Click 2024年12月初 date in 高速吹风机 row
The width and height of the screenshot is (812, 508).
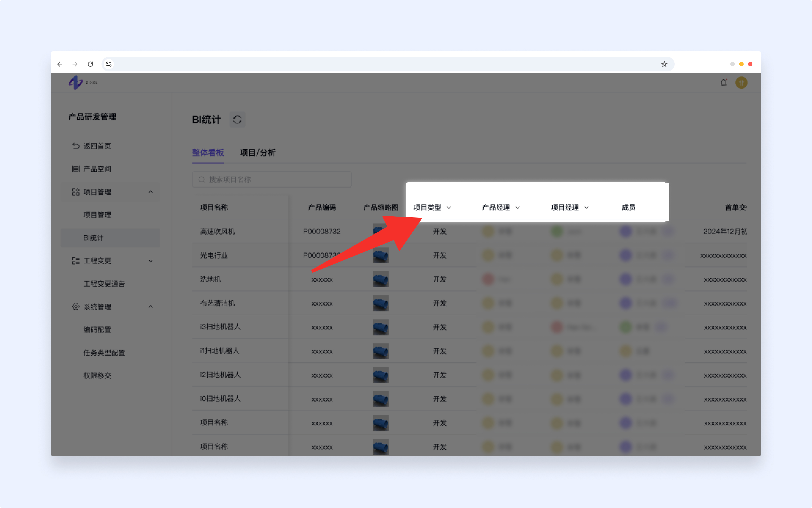point(725,231)
